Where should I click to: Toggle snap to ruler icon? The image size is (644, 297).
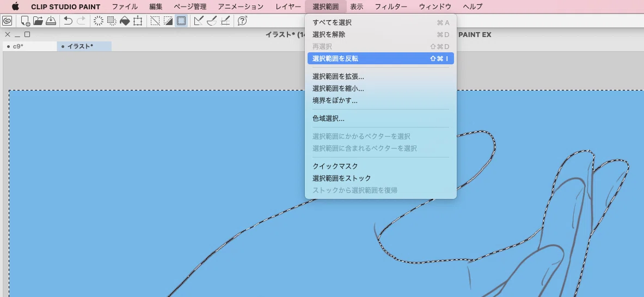(x=199, y=21)
